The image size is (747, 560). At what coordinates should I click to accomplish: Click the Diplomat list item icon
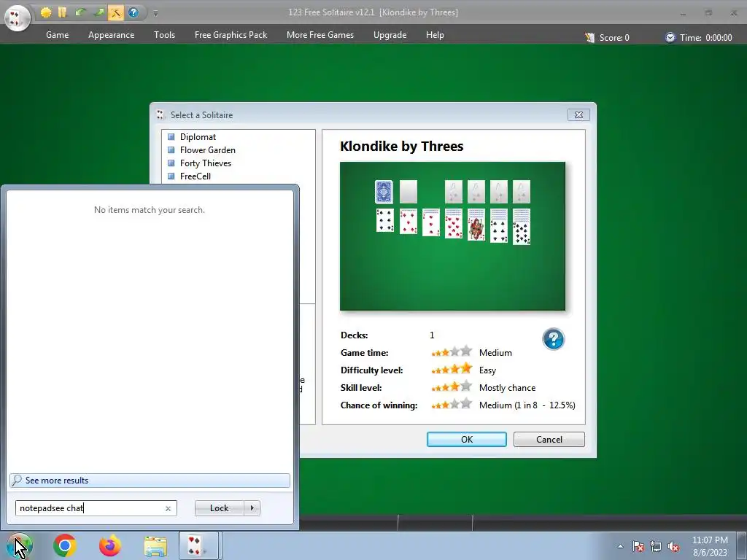pos(171,136)
